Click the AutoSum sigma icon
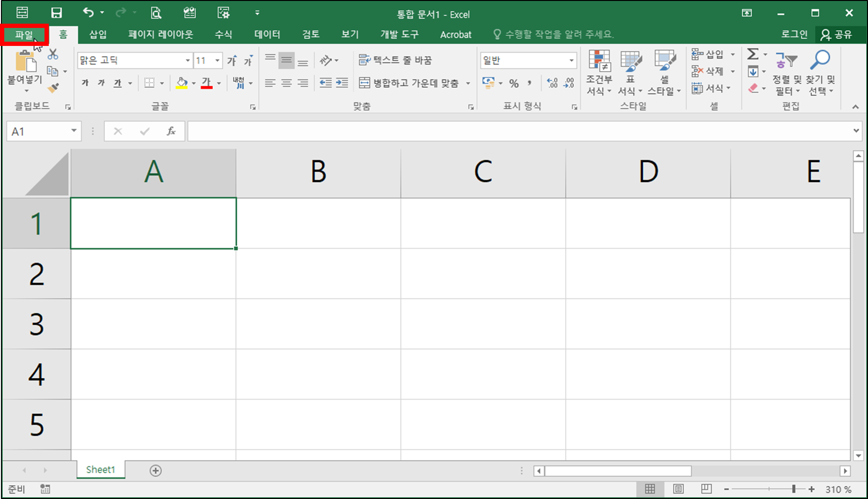868x499 pixels. 753,54
